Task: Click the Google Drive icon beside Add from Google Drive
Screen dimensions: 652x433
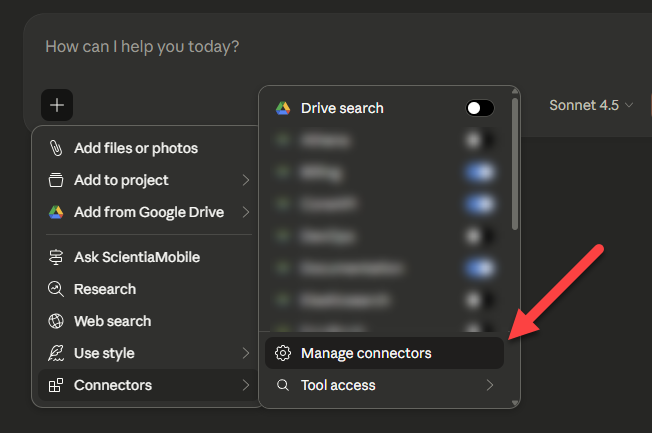Action: coord(56,212)
